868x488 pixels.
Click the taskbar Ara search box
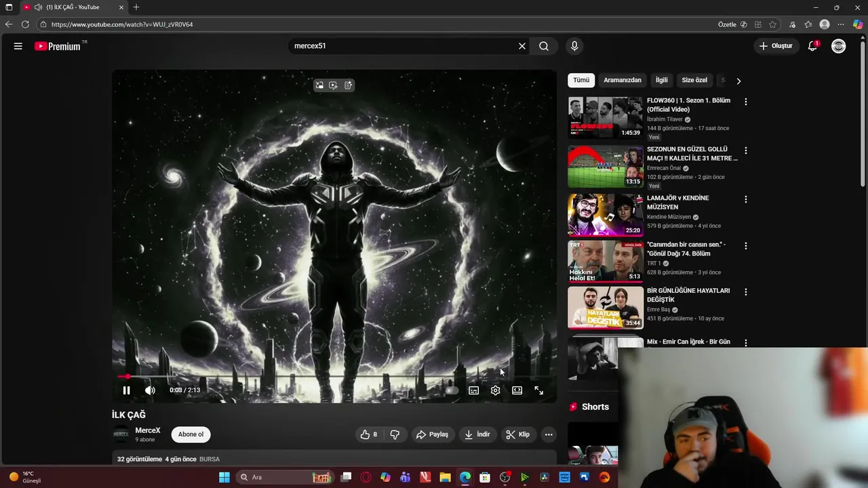click(284, 477)
